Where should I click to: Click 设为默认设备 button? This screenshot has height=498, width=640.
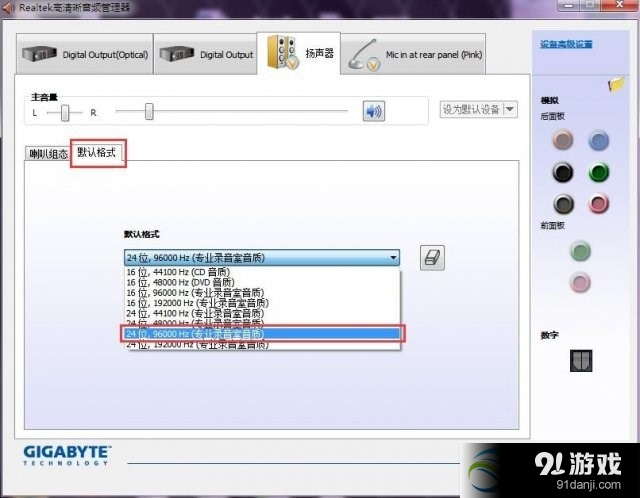tap(471, 109)
